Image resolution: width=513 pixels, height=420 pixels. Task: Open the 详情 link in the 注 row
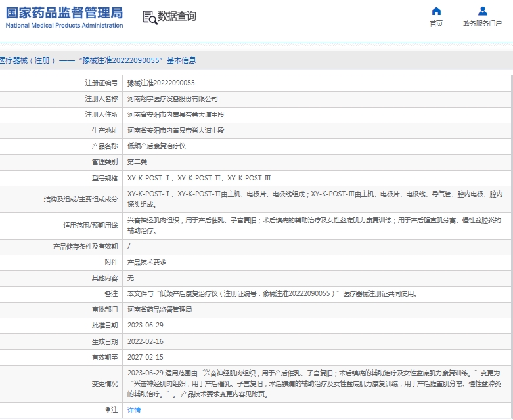click(x=134, y=410)
